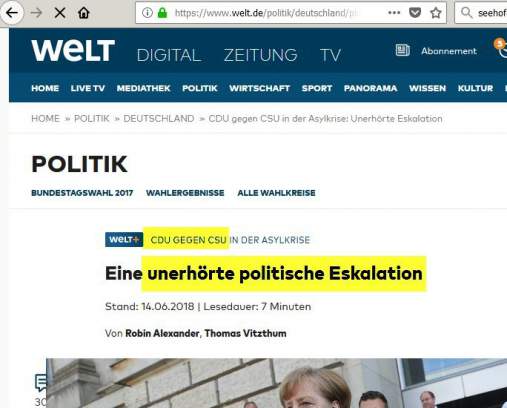Stop page loading with the X button
This screenshot has width=507, height=408.
tap(60, 13)
